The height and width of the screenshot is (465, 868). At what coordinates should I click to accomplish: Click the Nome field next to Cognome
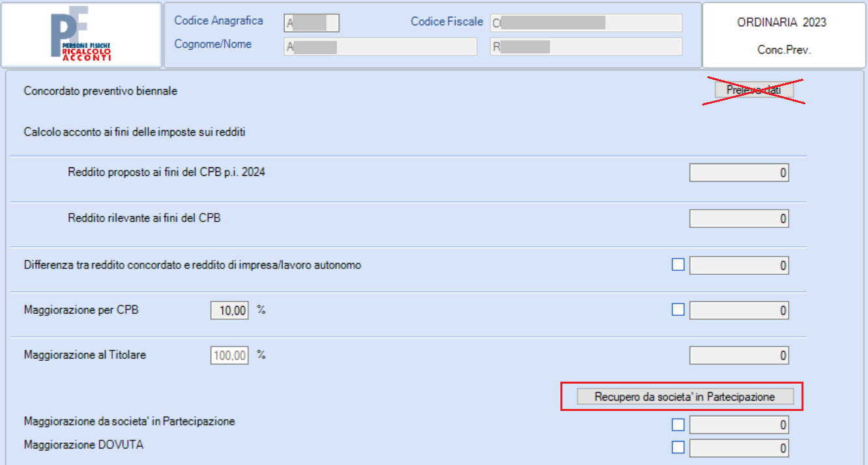pyautogui.click(x=586, y=47)
